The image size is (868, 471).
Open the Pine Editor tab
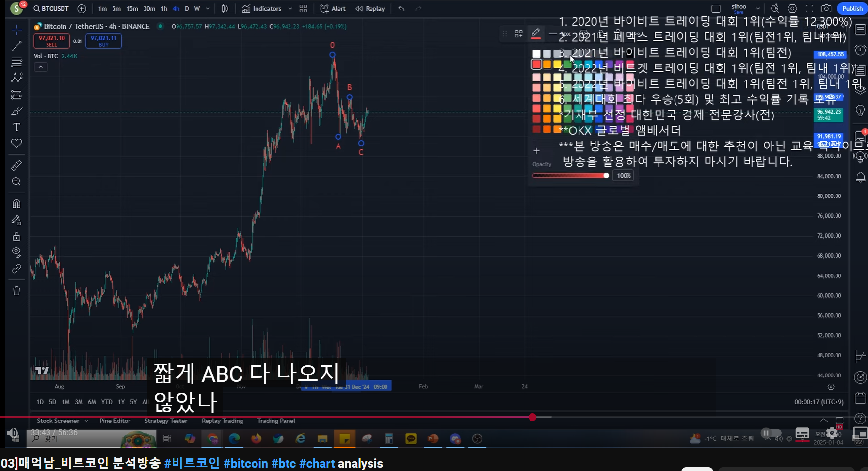[115, 421]
